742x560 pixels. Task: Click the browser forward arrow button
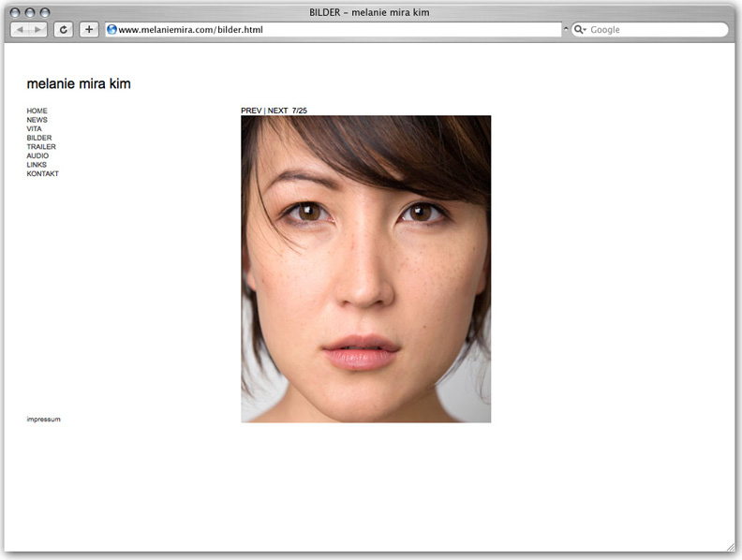[x=37, y=30]
